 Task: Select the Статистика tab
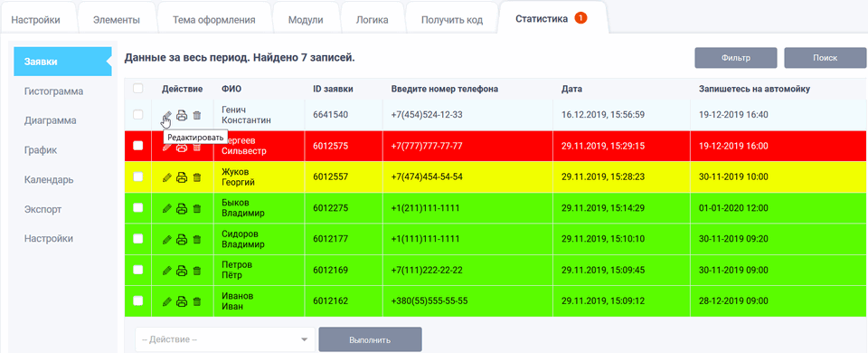point(552,19)
